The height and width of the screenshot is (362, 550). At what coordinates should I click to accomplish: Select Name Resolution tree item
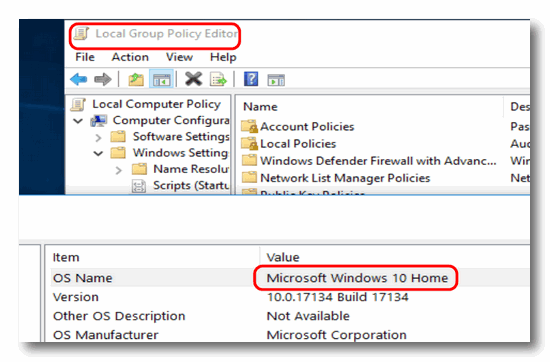[191, 169]
